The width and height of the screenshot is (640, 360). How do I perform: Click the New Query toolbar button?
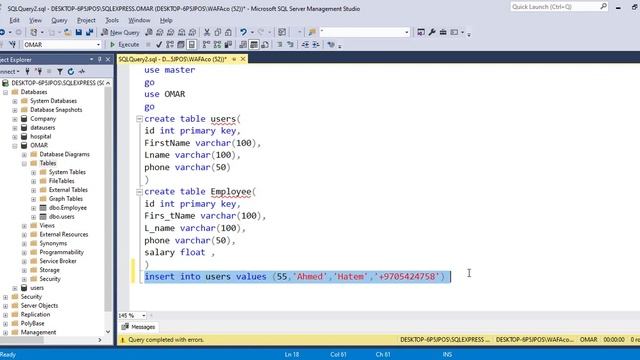click(x=120, y=32)
